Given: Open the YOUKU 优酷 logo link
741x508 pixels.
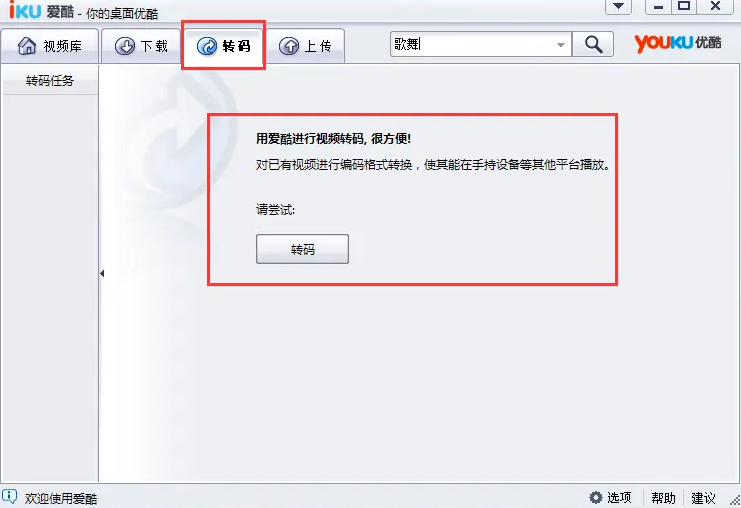Looking at the screenshot, I should 678,43.
